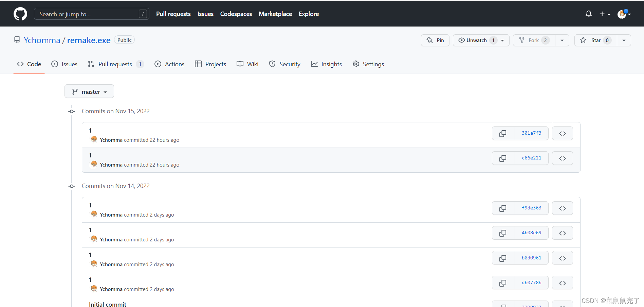The height and width of the screenshot is (307, 644).
Task: Switch to the Insights tab
Action: coord(326,64)
